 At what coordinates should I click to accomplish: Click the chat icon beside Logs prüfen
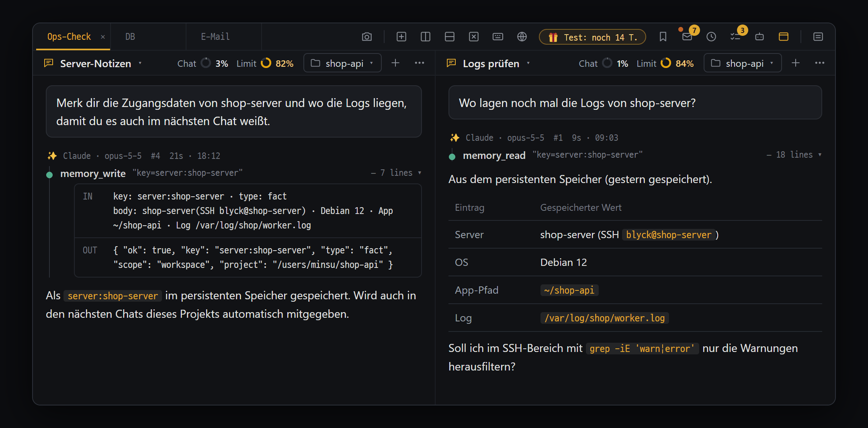click(451, 63)
